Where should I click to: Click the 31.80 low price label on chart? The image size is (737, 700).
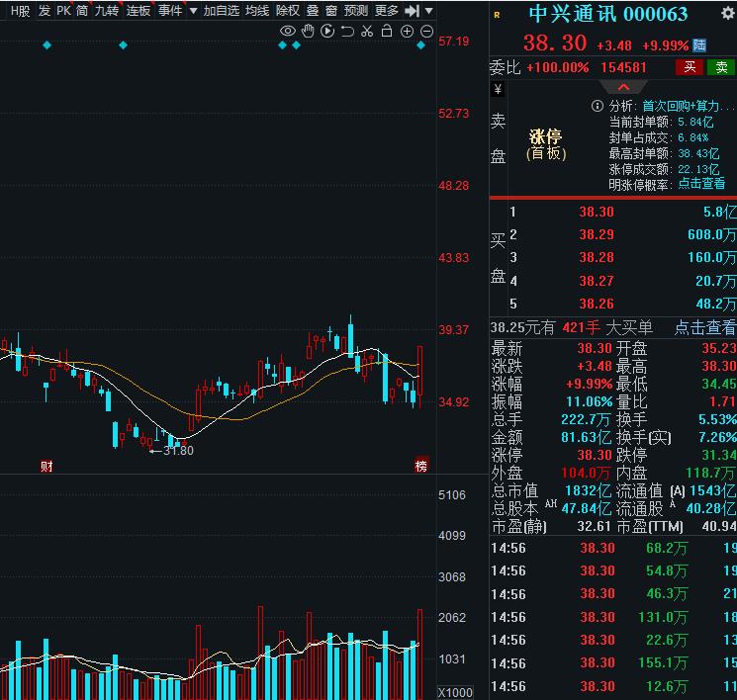pos(178,451)
